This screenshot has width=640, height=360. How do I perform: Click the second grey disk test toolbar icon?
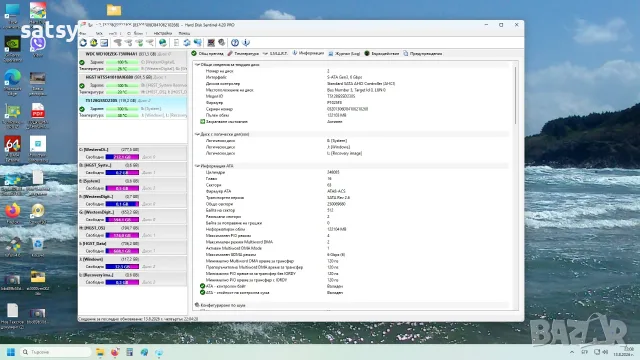[x=128, y=42]
